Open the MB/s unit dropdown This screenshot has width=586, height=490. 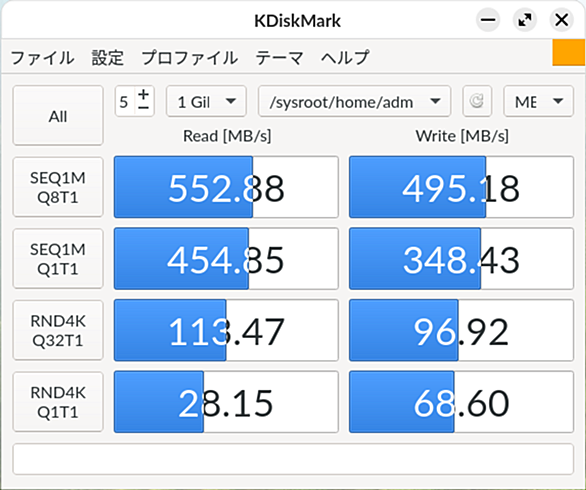point(539,101)
